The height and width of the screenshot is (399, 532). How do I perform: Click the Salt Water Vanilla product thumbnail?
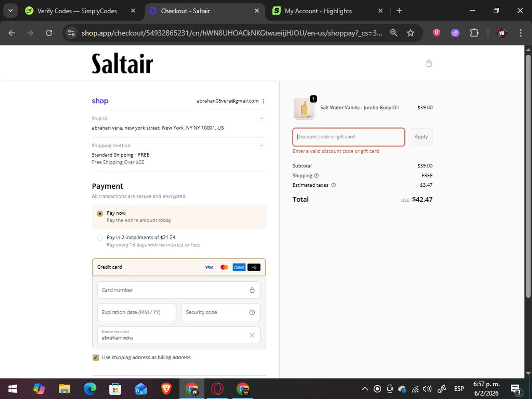tap(304, 108)
